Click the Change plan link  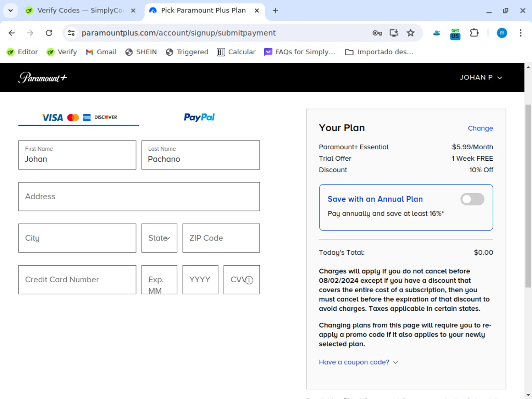coord(480,128)
